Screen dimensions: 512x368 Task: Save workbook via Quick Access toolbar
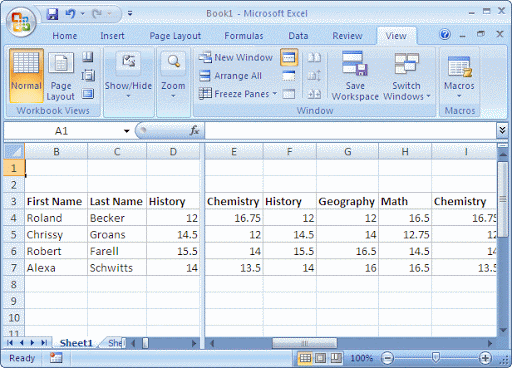click(52, 14)
